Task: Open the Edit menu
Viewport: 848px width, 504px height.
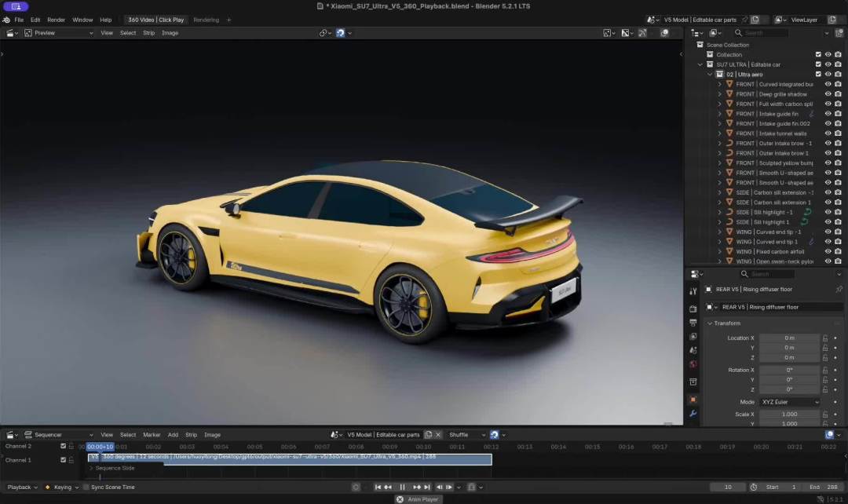Action: click(35, 20)
